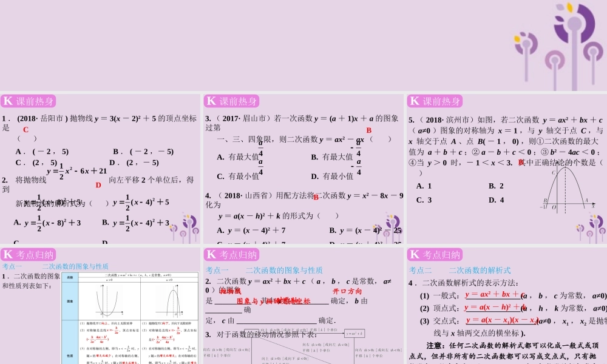Click the label (3) 交点式

tap(439, 321)
